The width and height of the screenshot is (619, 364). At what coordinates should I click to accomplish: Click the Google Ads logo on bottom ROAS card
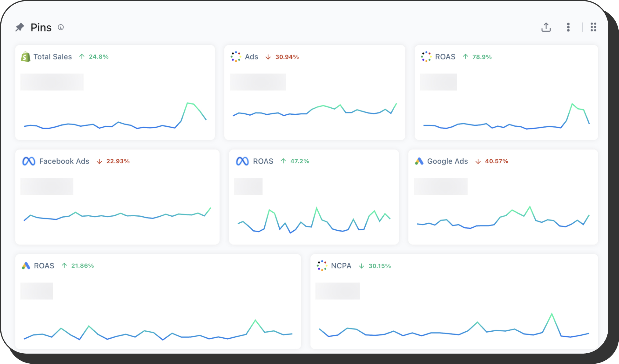pyautogui.click(x=26, y=266)
